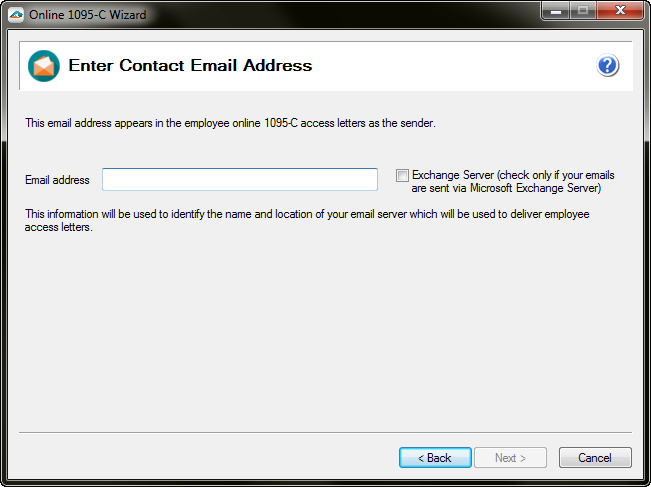Open help with the blue question mark
Viewport: 651px width, 487px height.
(x=608, y=66)
